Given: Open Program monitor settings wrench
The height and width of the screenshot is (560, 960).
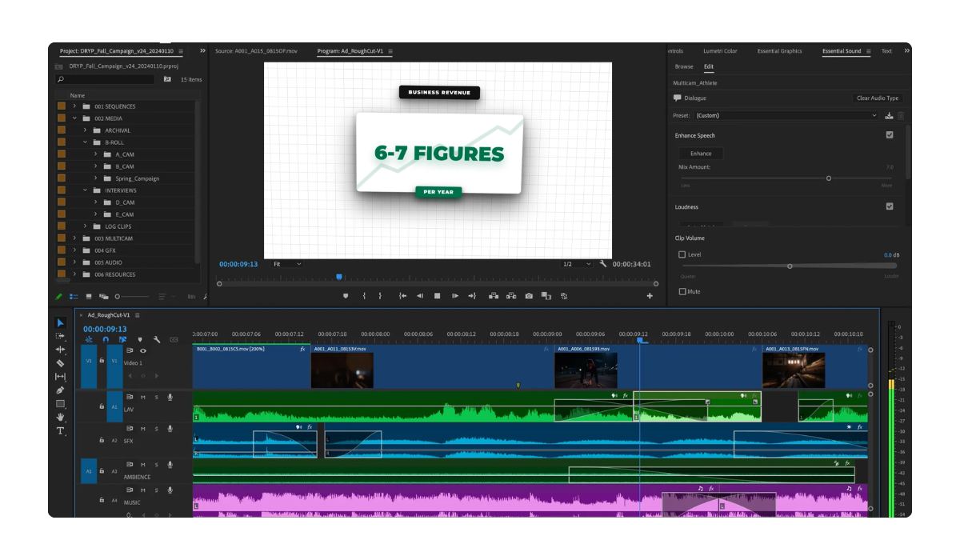Looking at the screenshot, I should point(603,264).
